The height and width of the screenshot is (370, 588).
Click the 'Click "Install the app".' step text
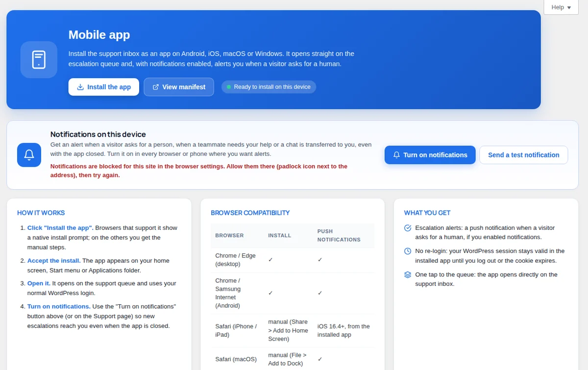60,228
